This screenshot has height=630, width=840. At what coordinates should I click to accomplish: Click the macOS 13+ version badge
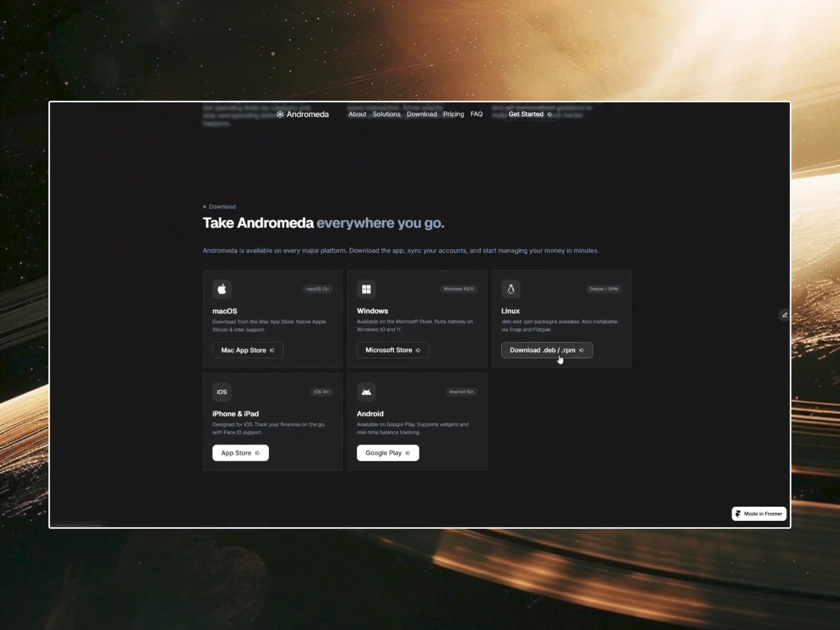[x=318, y=289]
